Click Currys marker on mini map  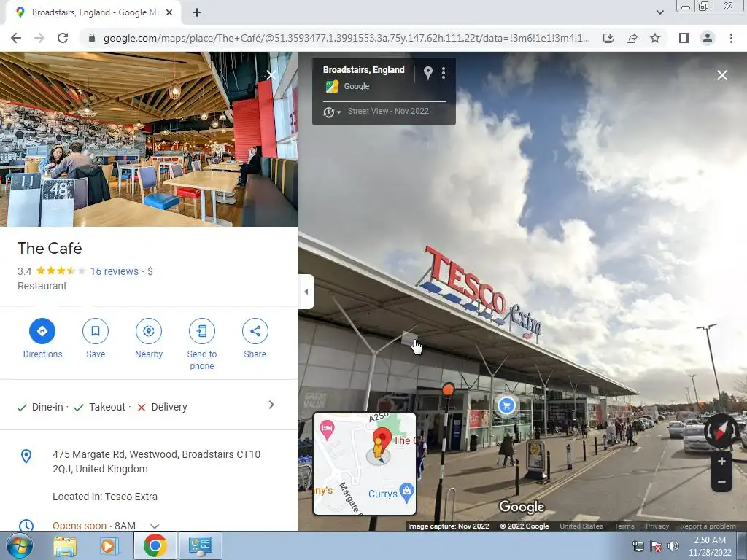pos(406,492)
